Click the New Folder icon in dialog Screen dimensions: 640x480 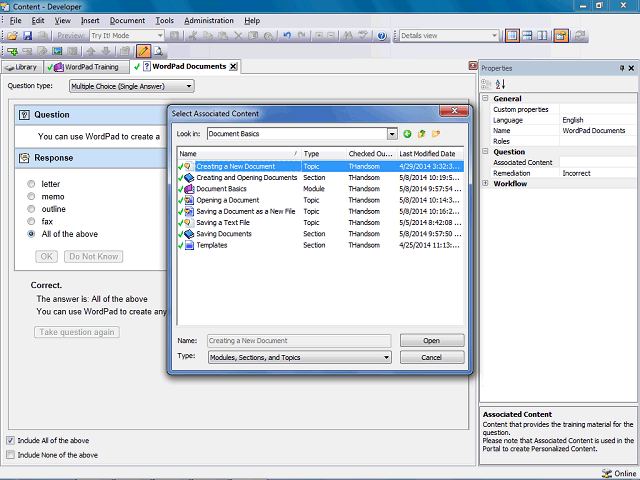pos(436,134)
